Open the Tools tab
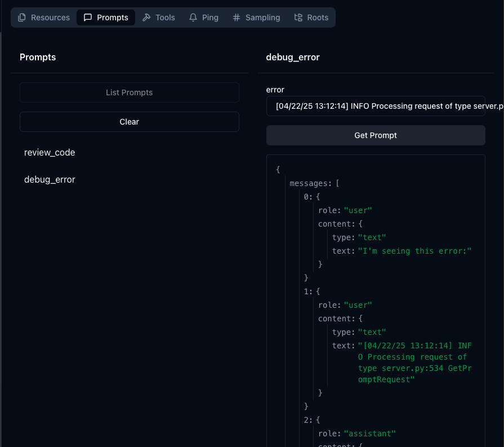Image resolution: width=504 pixels, height=447 pixels. click(159, 17)
